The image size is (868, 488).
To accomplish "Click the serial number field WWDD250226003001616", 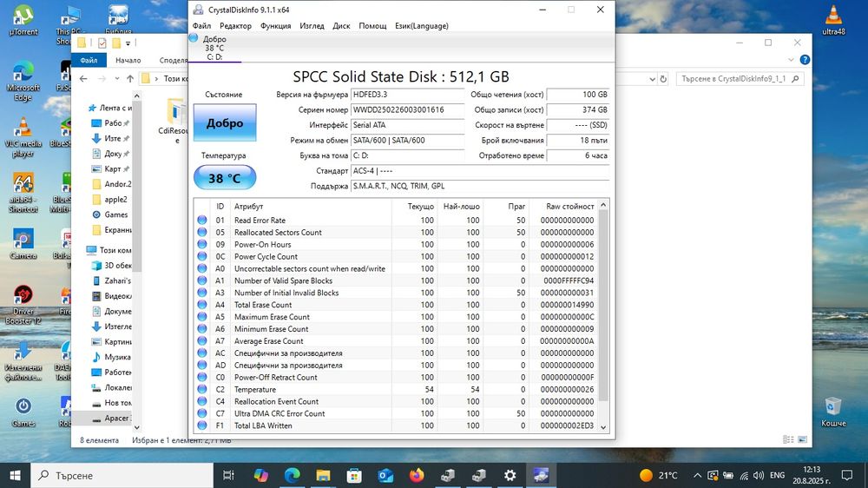I will [408, 109].
